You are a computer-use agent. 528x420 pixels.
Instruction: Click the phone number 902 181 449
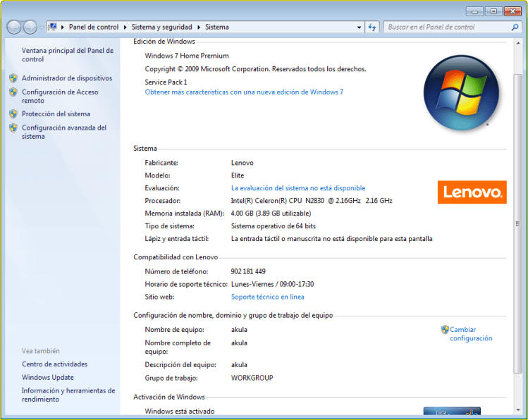(248, 271)
